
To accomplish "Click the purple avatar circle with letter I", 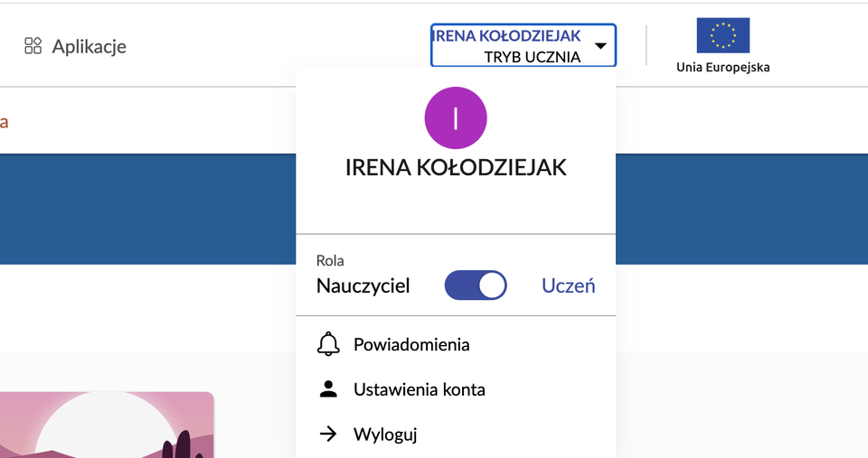I will pyautogui.click(x=456, y=117).
